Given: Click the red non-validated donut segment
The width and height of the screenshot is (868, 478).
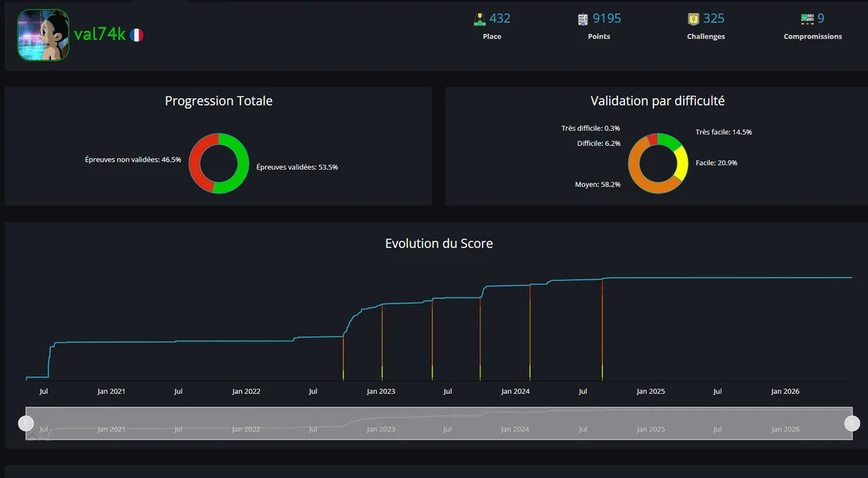Looking at the screenshot, I should (x=195, y=160).
